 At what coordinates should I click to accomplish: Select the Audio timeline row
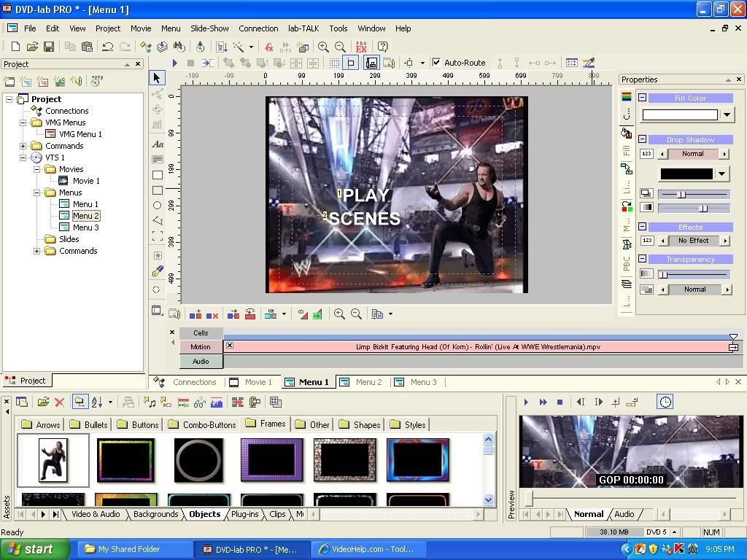(x=201, y=362)
